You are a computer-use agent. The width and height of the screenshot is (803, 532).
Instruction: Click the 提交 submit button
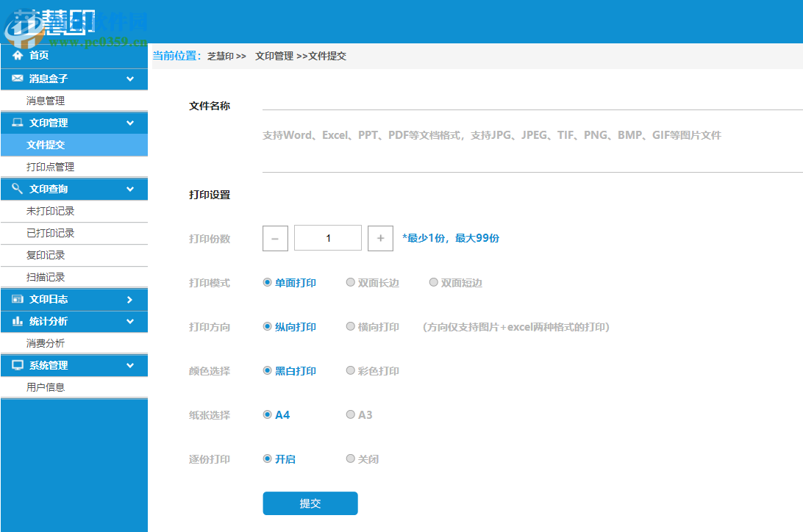(310, 503)
